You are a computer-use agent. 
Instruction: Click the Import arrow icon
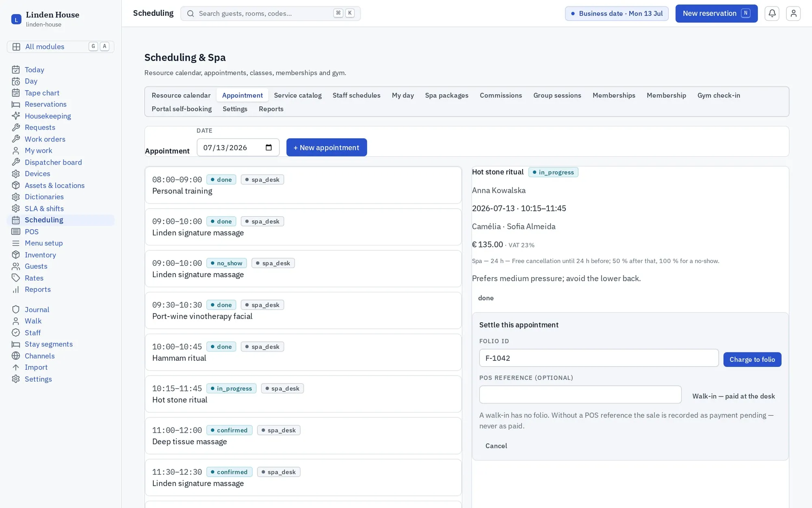point(16,367)
